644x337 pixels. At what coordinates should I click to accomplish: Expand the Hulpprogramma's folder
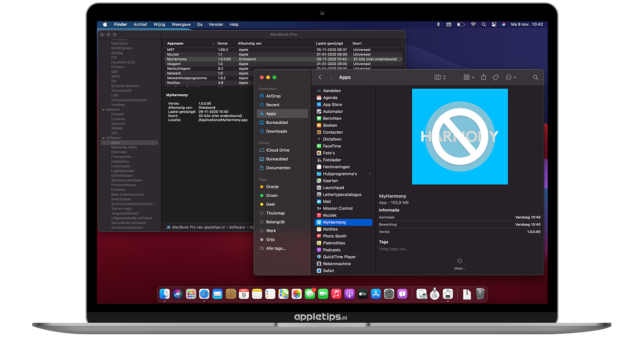tap(369, 174)
